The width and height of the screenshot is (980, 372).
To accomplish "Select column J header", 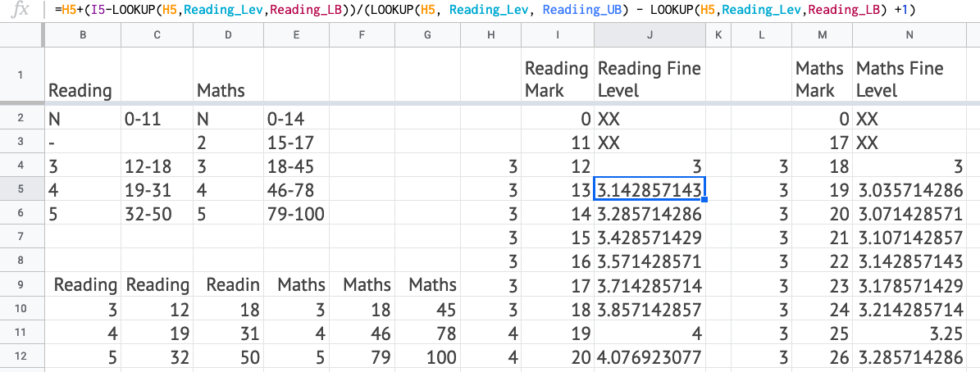I will click(650, 35).
